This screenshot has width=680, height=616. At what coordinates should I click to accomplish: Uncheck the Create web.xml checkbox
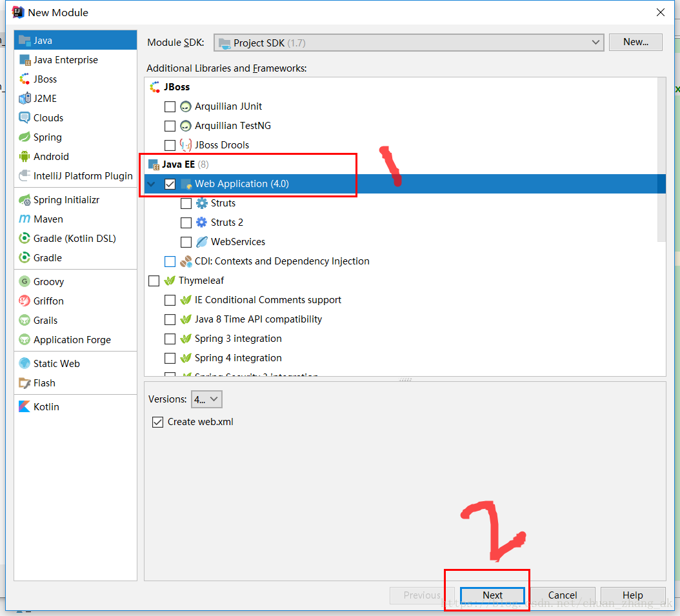[x=158, y=422]
